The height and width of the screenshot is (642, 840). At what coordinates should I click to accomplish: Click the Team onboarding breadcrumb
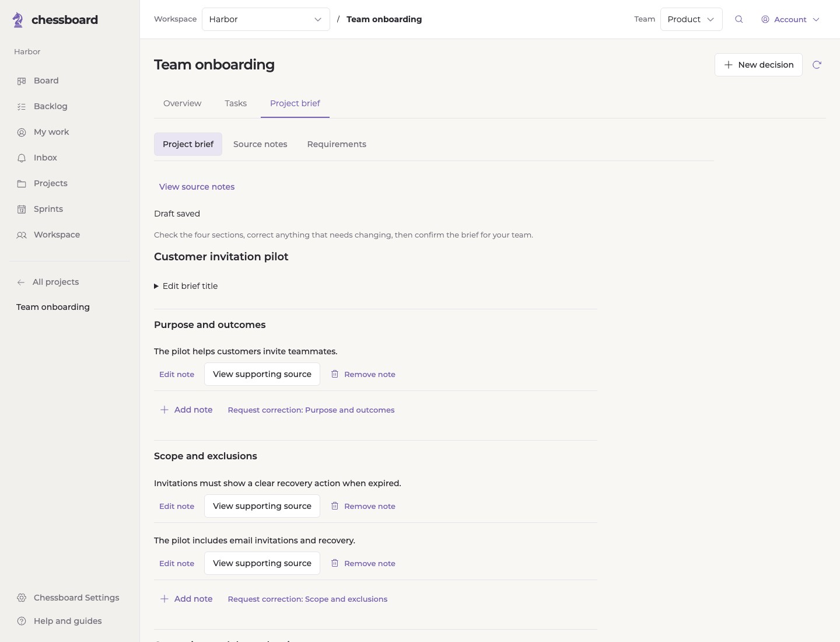click(384, 19)
